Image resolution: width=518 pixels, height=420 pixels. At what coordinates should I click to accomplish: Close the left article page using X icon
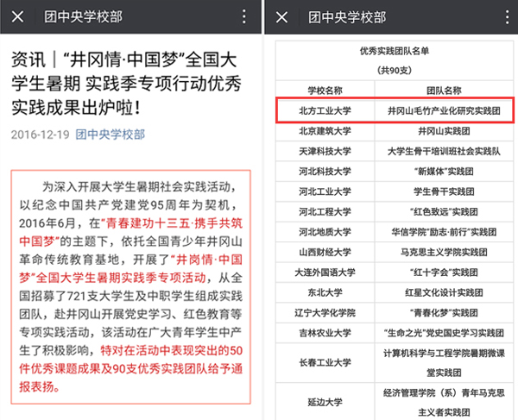[19, 17]
